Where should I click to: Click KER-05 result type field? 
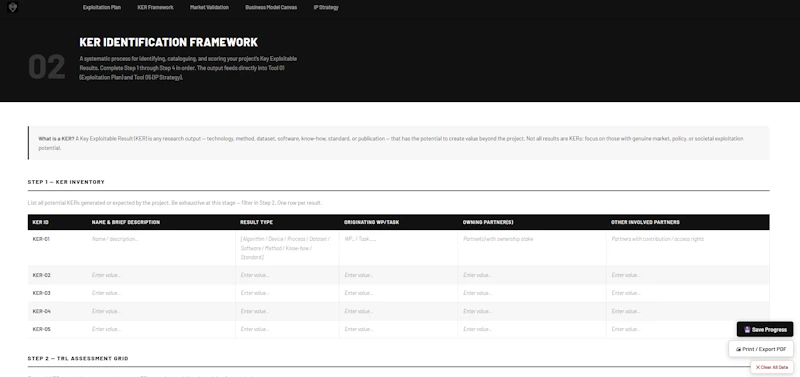point(287,330)
